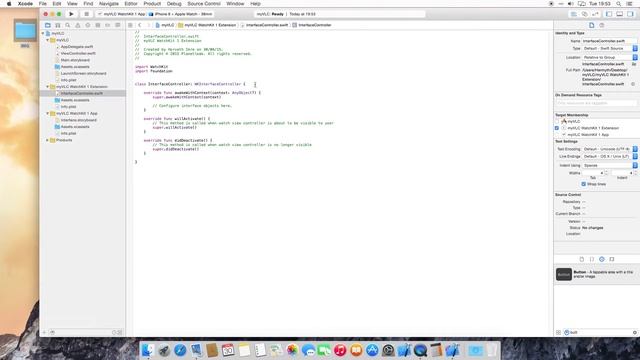Open the Line Endings dropdown

point(609,156)
